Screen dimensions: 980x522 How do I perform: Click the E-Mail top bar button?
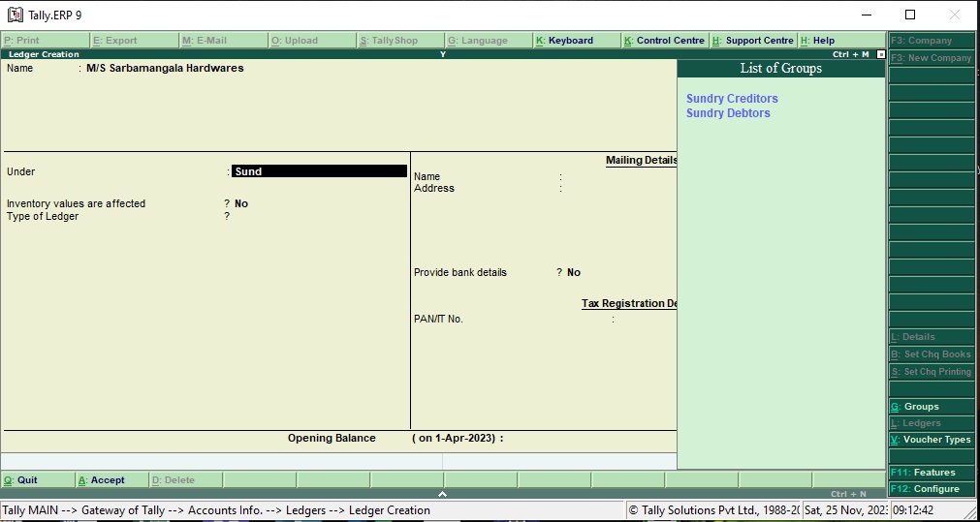[224, 41]
